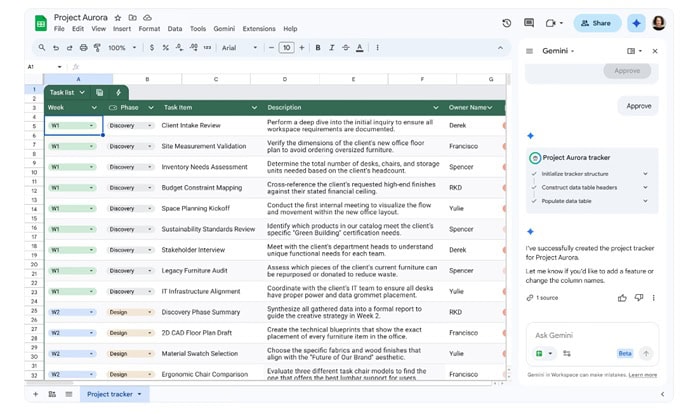700x414 pixels.
Task: Open the Insert menu
Action: pyautogui.click(x=122, y=29)
